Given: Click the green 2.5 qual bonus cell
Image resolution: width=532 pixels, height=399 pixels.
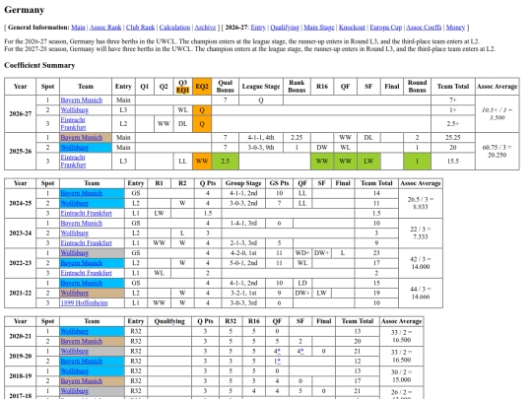Looking at the screenshot, I should (225, 162).
